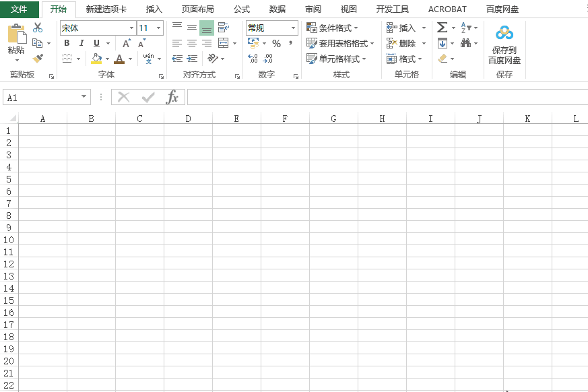This screenshot has height=392, width=588.
Task: Click the Name Box showing A1
Action: (40, 98)
